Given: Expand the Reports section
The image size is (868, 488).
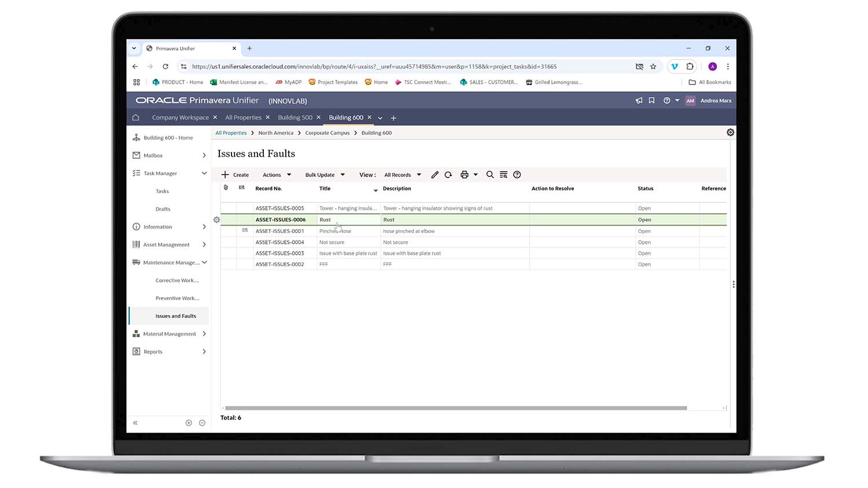Looking at the screenshot, I should [204, 352].
